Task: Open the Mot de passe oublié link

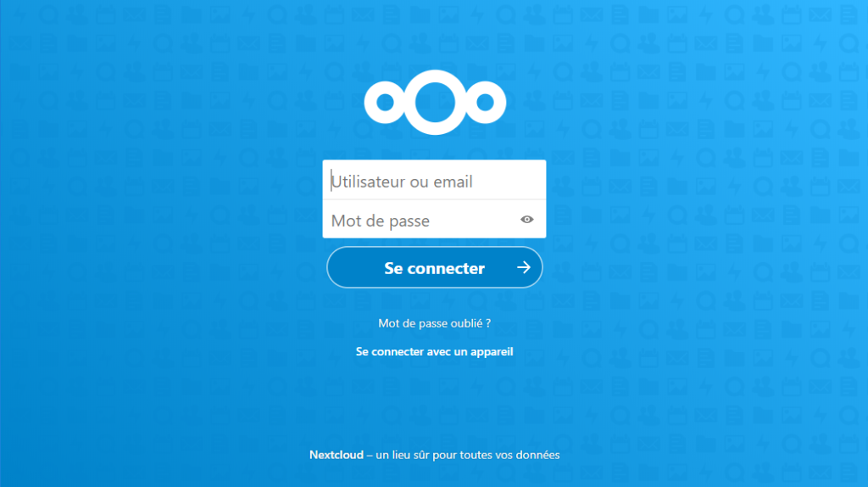Action: (x=435, y=323)
